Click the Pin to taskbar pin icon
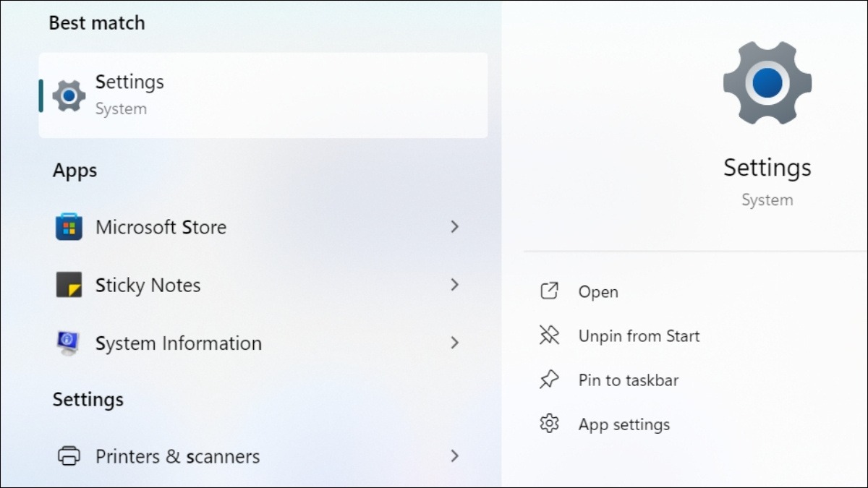This screenshot has width=868, height=488. [550, 380]
